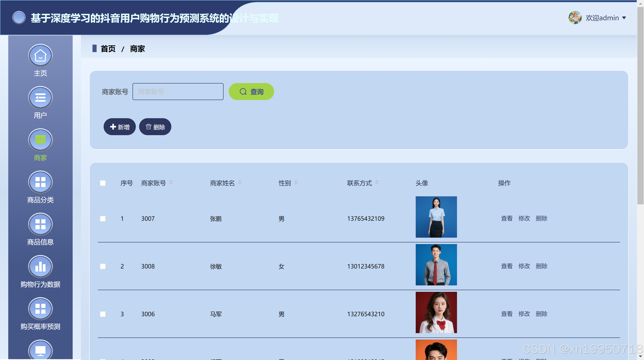The image size is (644, 360).
Task: Click account number 3008 cell
Action: (x=148, y=266)
